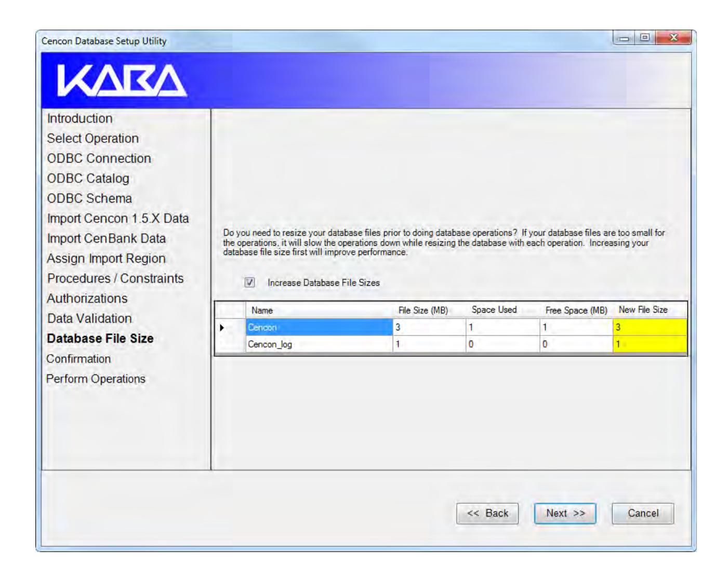Select Assign Import Region step
The width and height of the screenshot is (728, 577).
point(107,259)
